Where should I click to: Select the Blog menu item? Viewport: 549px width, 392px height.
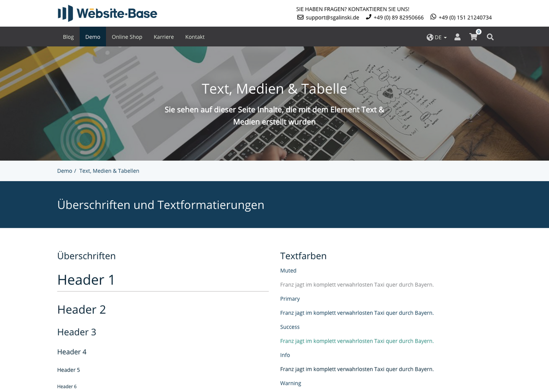point(68,37)
